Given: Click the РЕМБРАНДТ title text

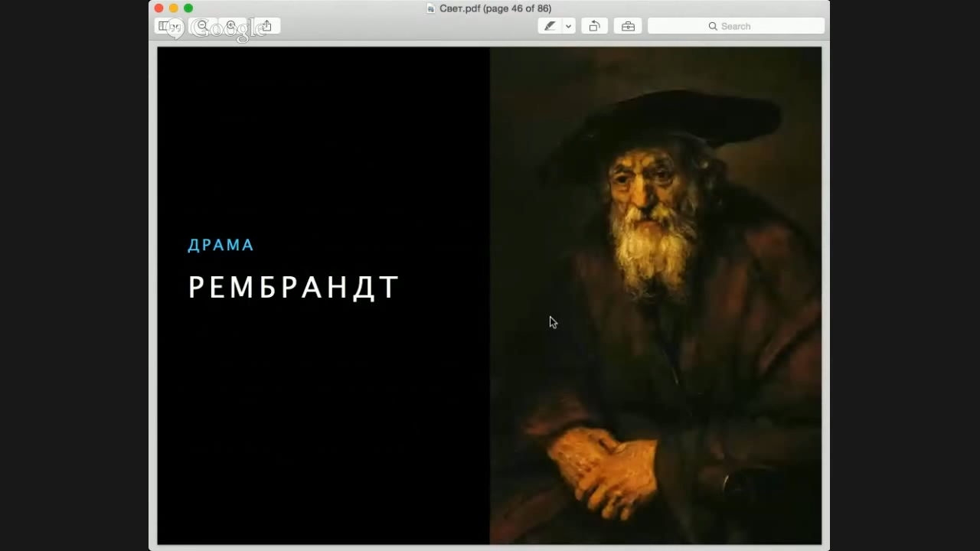Looking at the screenshot, I should [x=293, y=288].
